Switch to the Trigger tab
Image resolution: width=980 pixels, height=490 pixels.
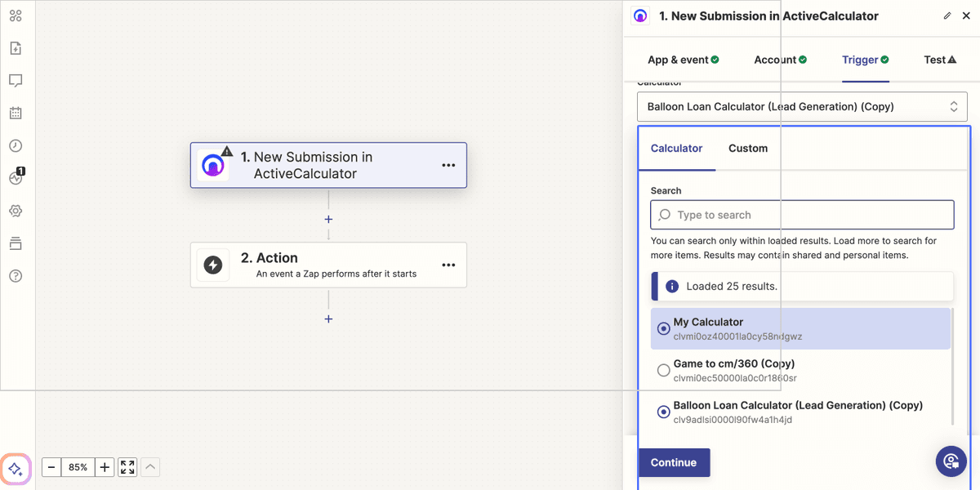coord(866,60)
